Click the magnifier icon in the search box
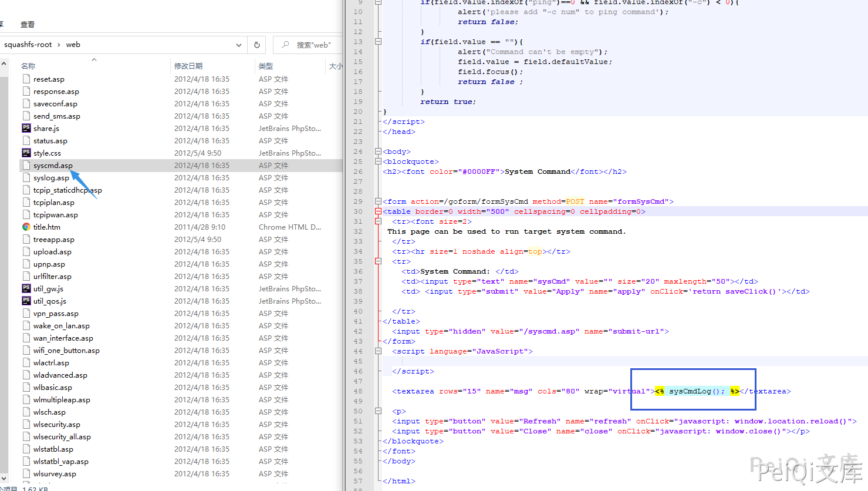868x491 pixels. 285,45
